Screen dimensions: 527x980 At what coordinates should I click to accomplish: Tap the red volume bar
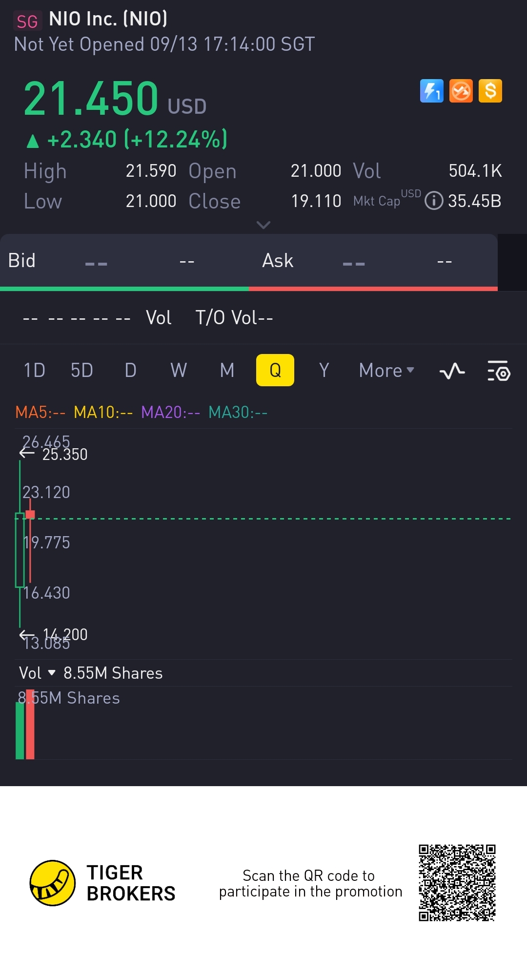(x=30, y=725)
